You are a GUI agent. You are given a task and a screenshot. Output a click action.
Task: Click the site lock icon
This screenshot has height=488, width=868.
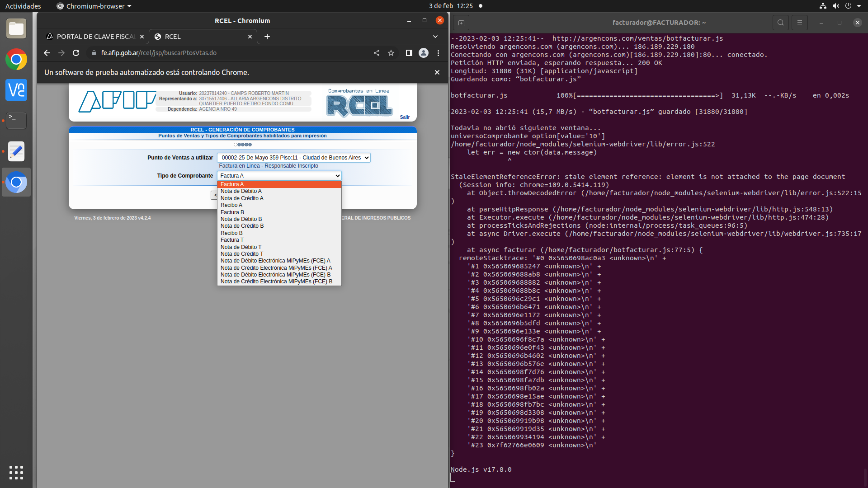[94, 53]
